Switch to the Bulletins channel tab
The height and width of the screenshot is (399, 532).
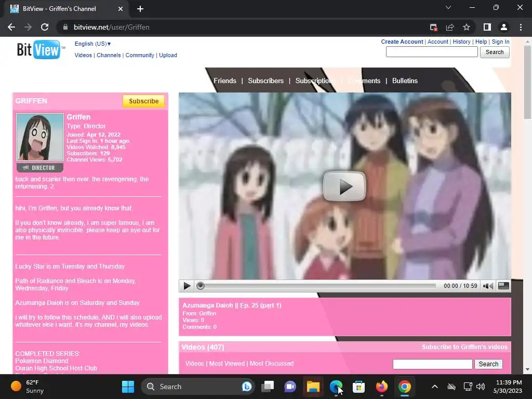[x=405, y=81]
